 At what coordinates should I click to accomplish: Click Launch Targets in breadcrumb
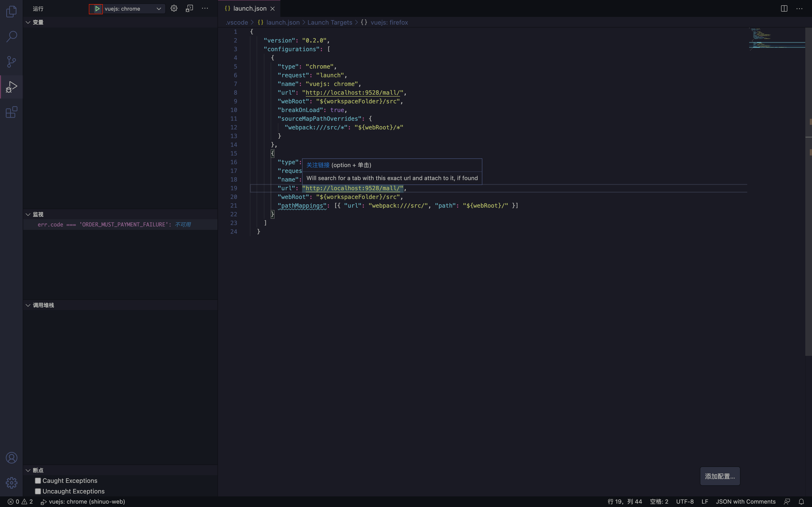pos(329,22)
